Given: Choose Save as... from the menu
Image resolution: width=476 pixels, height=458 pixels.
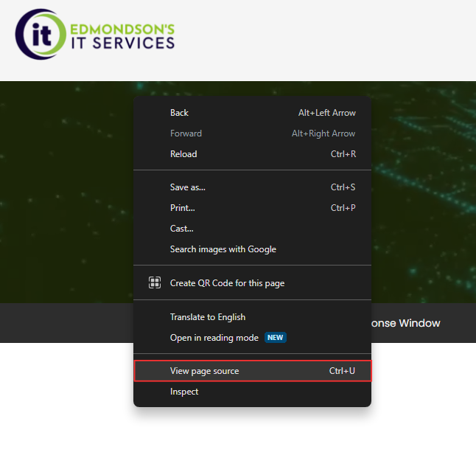Looking at the screenshot, I should click(x=187, y=187).
